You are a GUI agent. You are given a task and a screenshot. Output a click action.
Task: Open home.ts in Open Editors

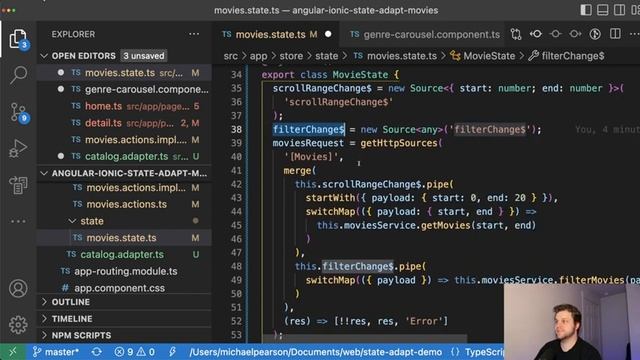coord(124,106)
